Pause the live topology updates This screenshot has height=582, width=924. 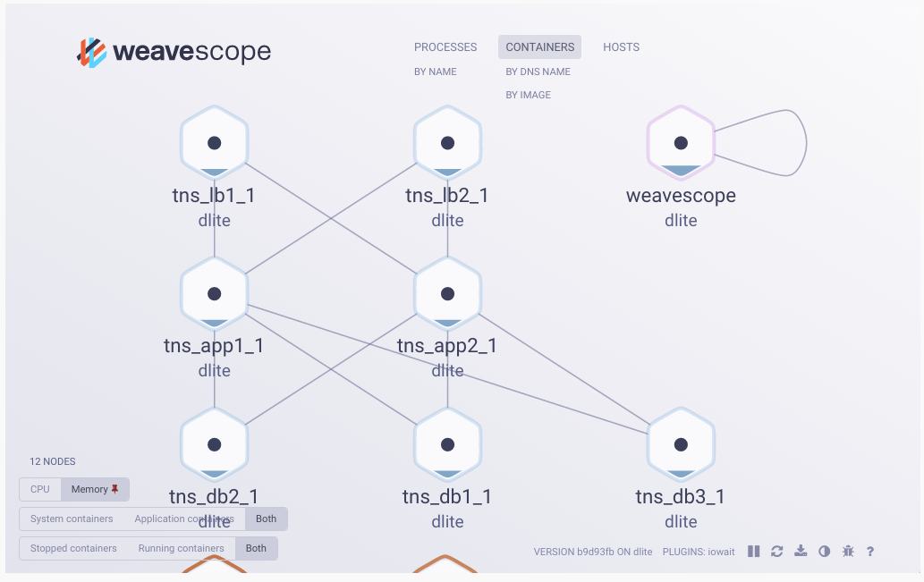pos(754,552)
